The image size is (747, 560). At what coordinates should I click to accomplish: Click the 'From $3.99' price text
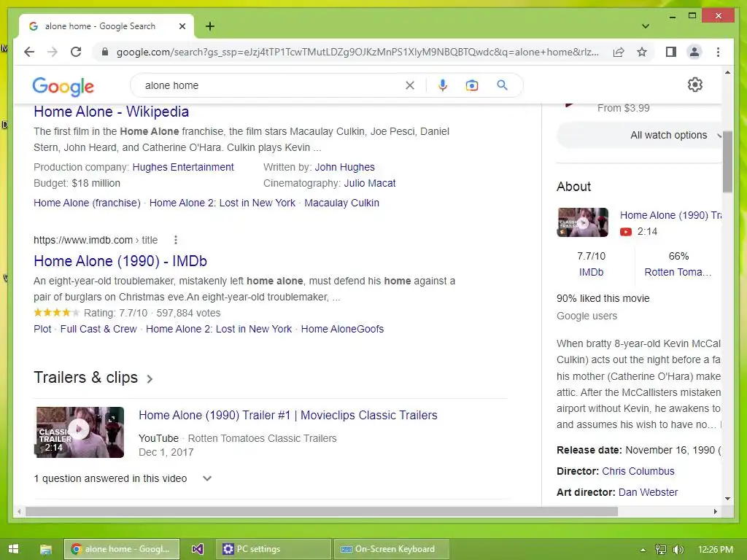click(623, 108)
